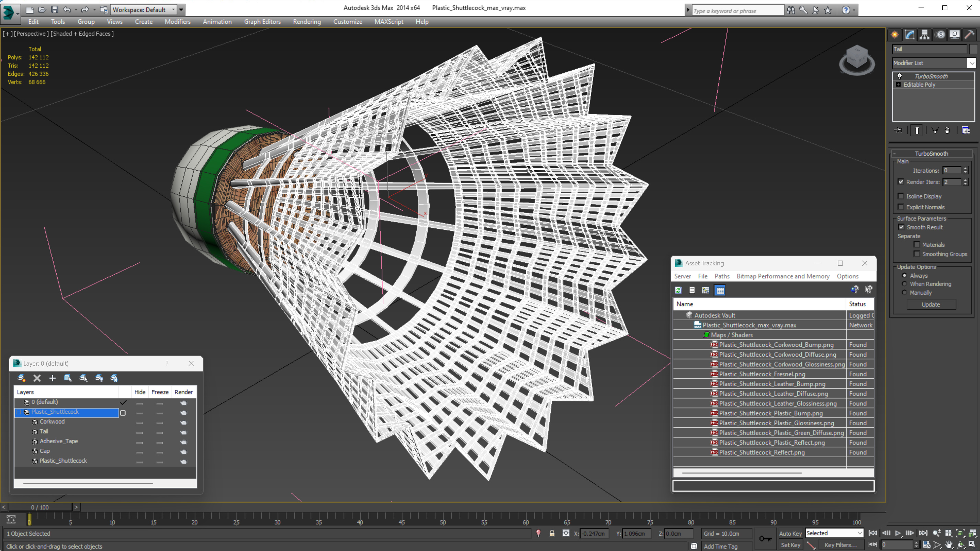
Task: Click the New Scene icon in toolbar
Action: pos(30,10)
